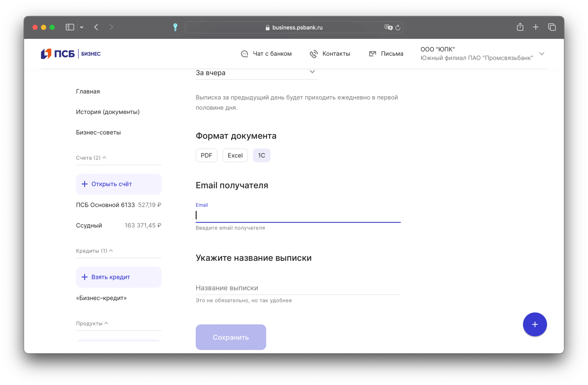This screenshot has height=385, width=588.
Task: Go back with the browser back arrow
Action: (x=96, y=27)
